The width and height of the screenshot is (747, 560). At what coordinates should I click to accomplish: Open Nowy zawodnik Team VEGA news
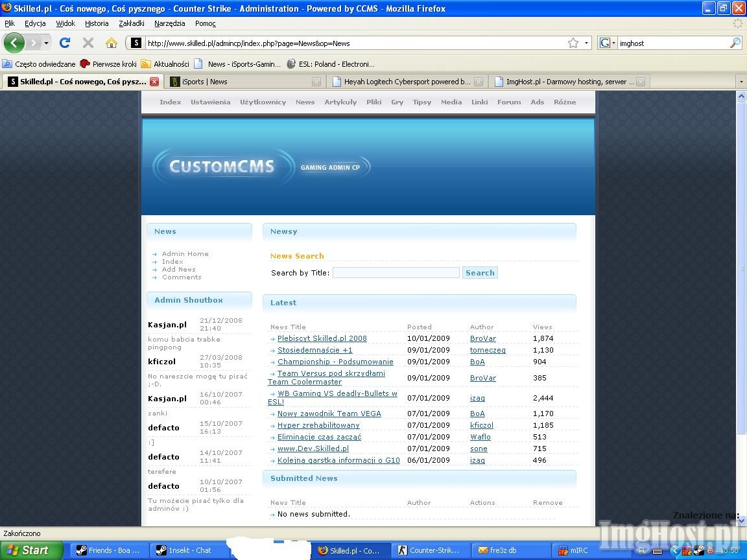(x=329, y=414)
